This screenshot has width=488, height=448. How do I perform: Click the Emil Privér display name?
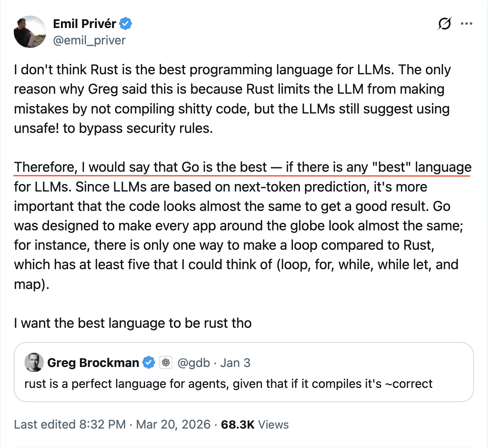point(85,24)
